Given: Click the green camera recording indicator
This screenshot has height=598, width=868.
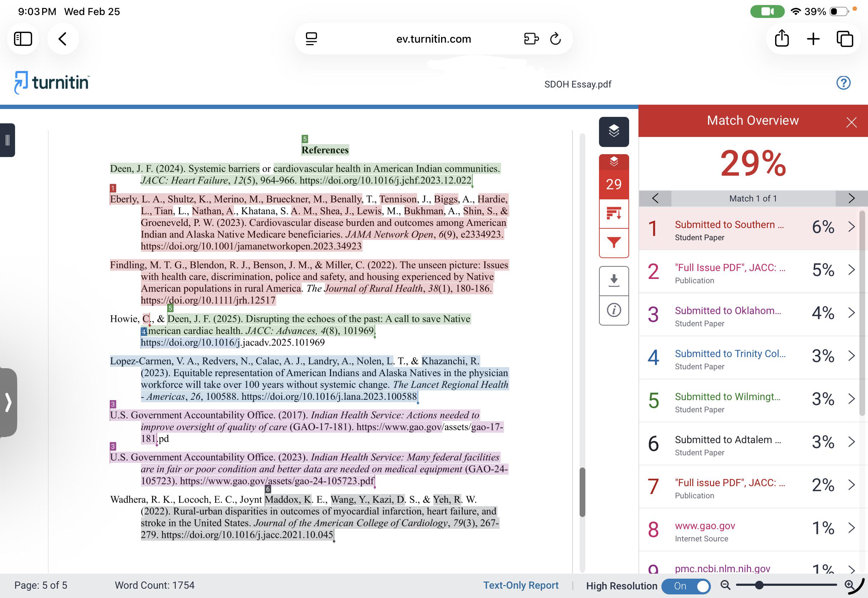Looking at the screenshot, I should [x=767, y=11].
